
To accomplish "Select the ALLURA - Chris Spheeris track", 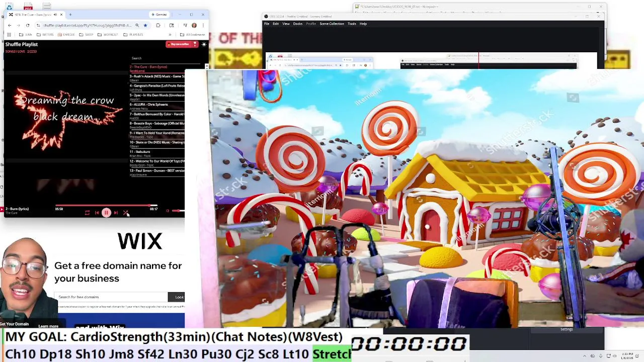I will point(157,106).
